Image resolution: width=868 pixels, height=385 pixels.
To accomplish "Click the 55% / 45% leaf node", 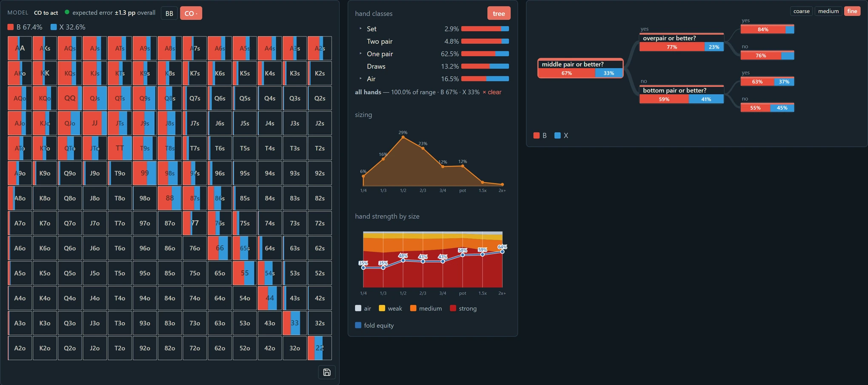I will [x=767, y=108].
